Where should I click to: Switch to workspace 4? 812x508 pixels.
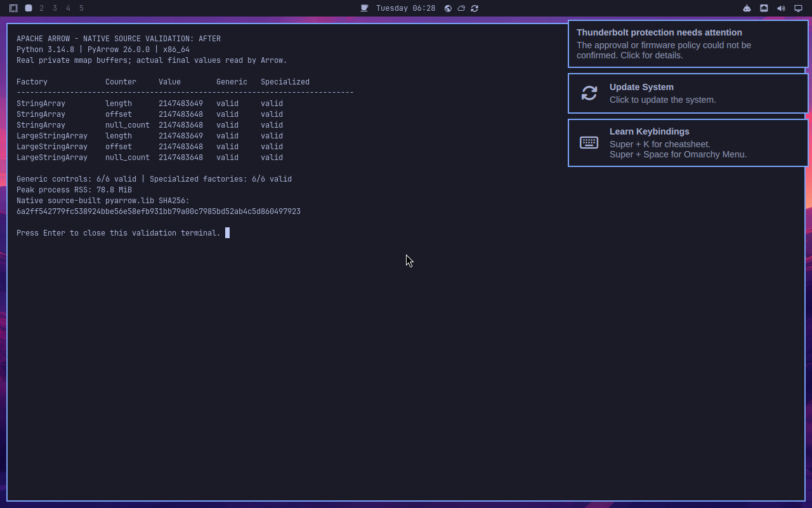pyautogui.click(x=69, y=8)
